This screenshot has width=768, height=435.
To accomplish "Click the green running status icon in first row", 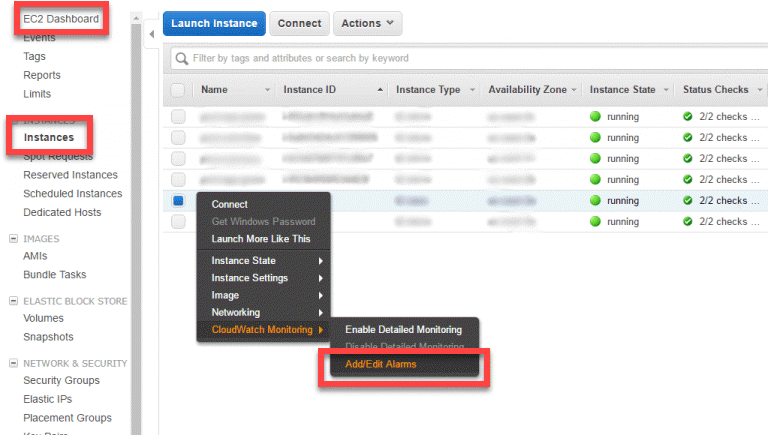I will point(595,117).
